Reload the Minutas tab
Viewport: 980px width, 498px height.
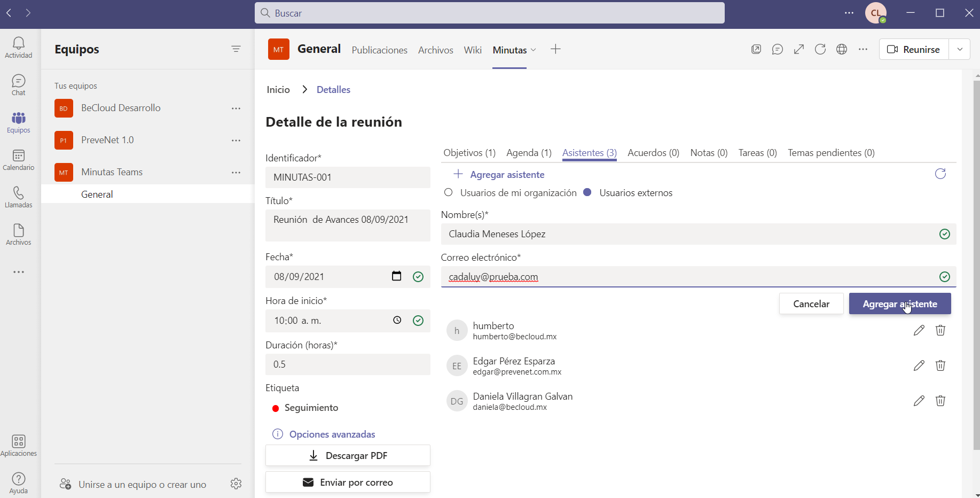pyautogui.click(x=820, y=49)
